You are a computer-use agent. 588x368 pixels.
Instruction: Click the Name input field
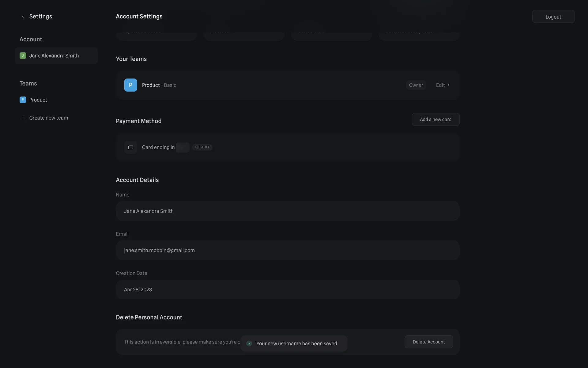coord(288,211)
